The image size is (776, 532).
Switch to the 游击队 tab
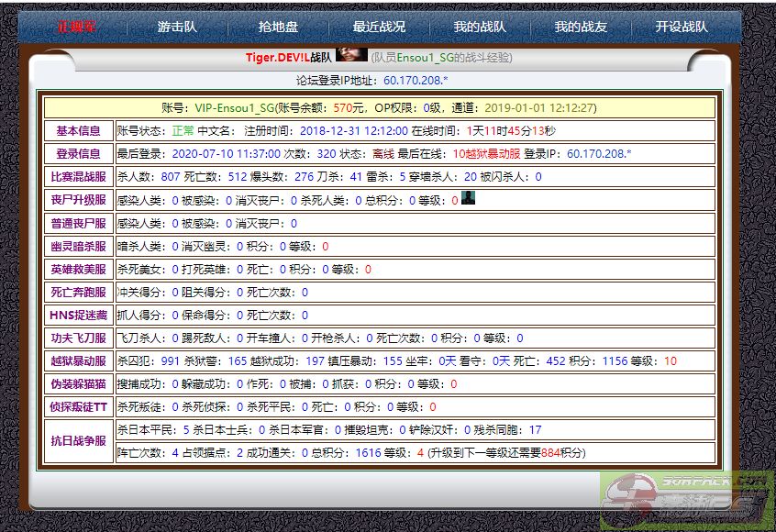[177, 28]
